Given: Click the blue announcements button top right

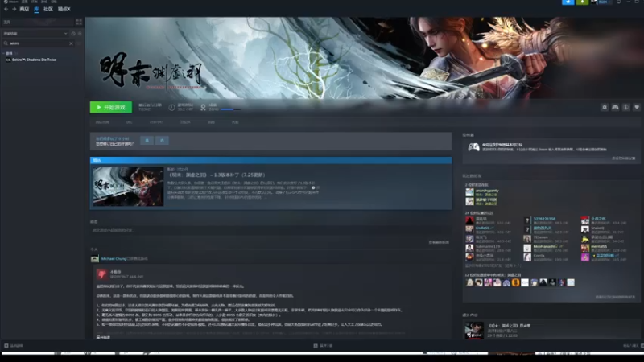Looking at the screenshot, I should point(568,2).
